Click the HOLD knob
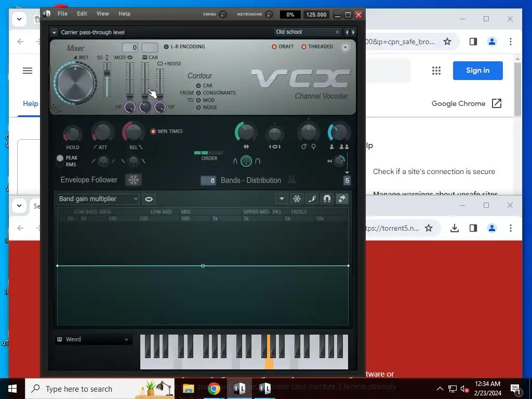 (x=72, y=134)
